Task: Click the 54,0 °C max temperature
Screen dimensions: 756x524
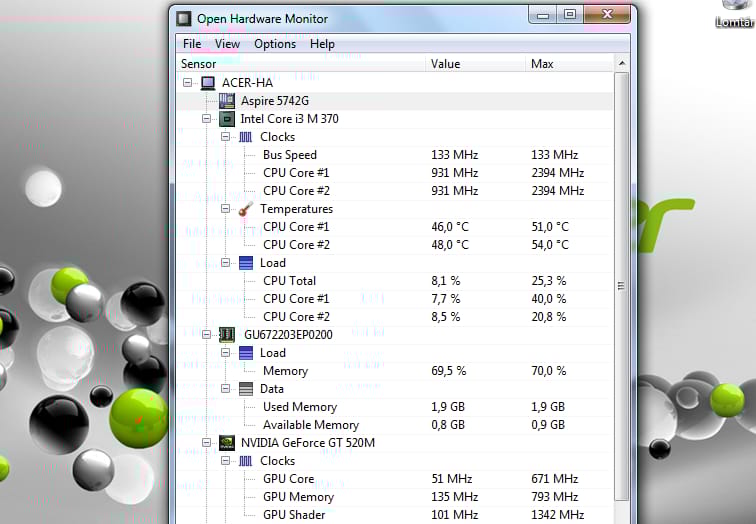Action: [550, 245]
